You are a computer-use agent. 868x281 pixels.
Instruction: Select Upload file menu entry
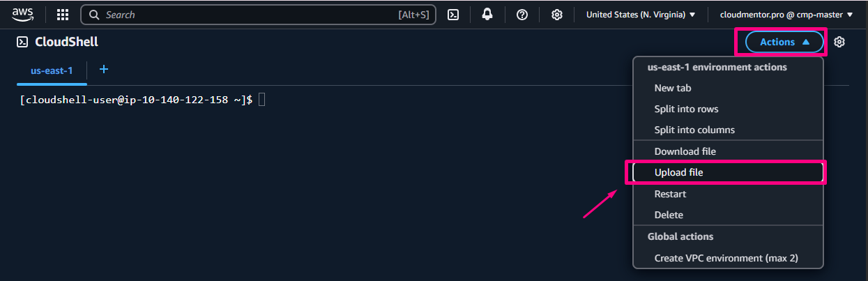point(679,172)
